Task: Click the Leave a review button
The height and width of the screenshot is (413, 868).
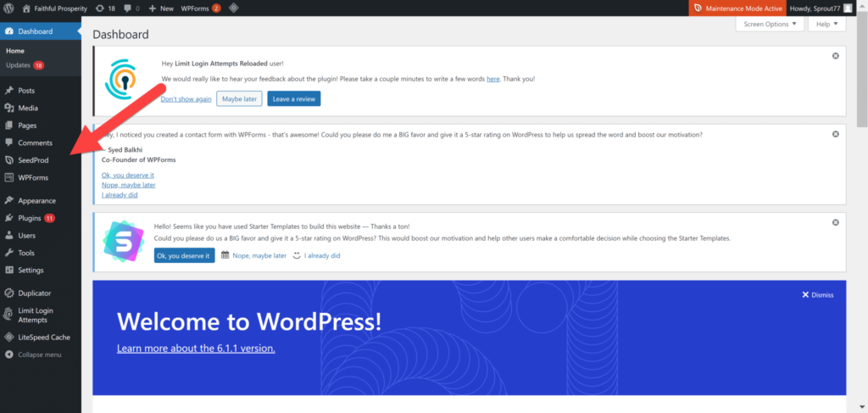Action: click(x=293, y=99)
